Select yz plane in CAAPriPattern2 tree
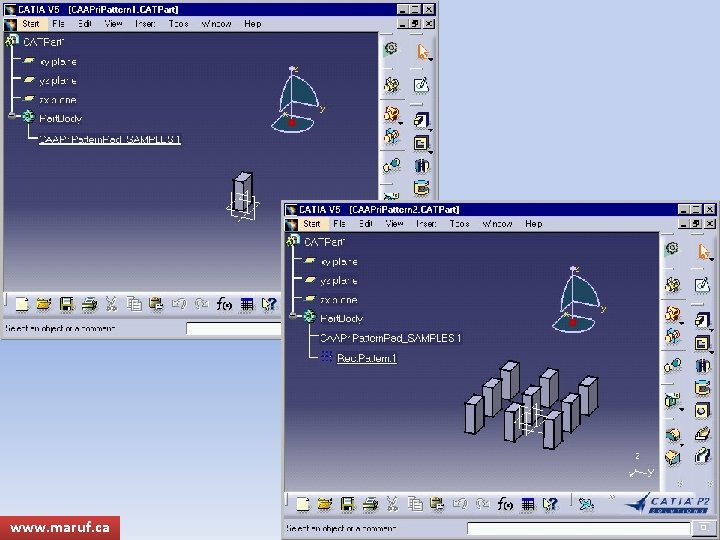 pos(338,281)
